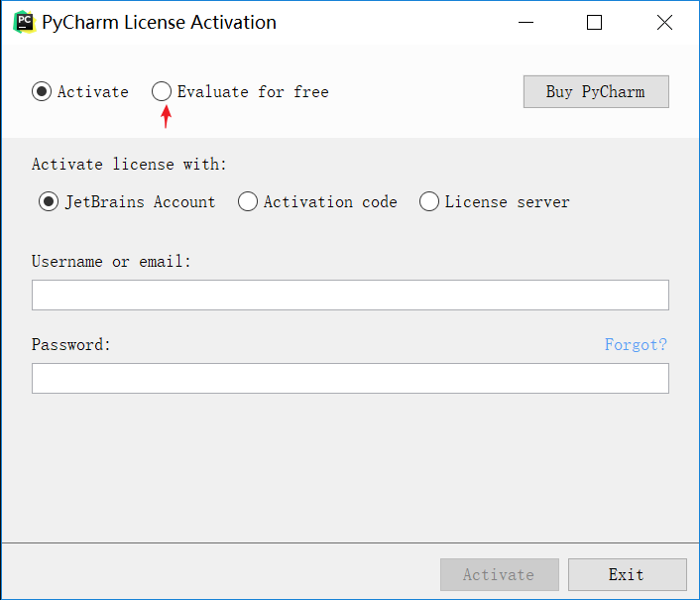Minimize the License Activation window
The width and height of the screenshot is (700, 600).
point(525,23)
